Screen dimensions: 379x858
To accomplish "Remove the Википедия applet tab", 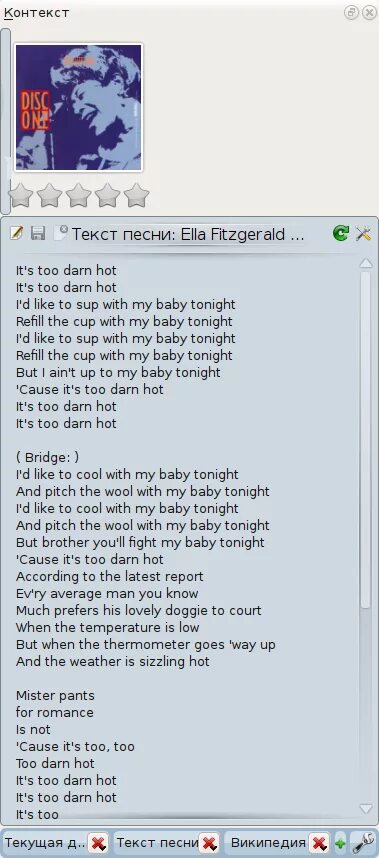I will point(320,843).
